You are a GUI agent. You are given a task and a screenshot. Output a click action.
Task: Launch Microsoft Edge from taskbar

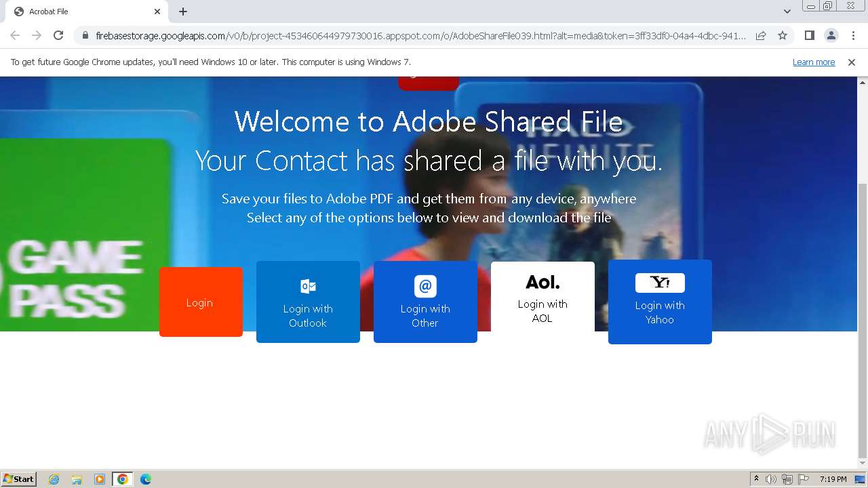click(146, 479)
